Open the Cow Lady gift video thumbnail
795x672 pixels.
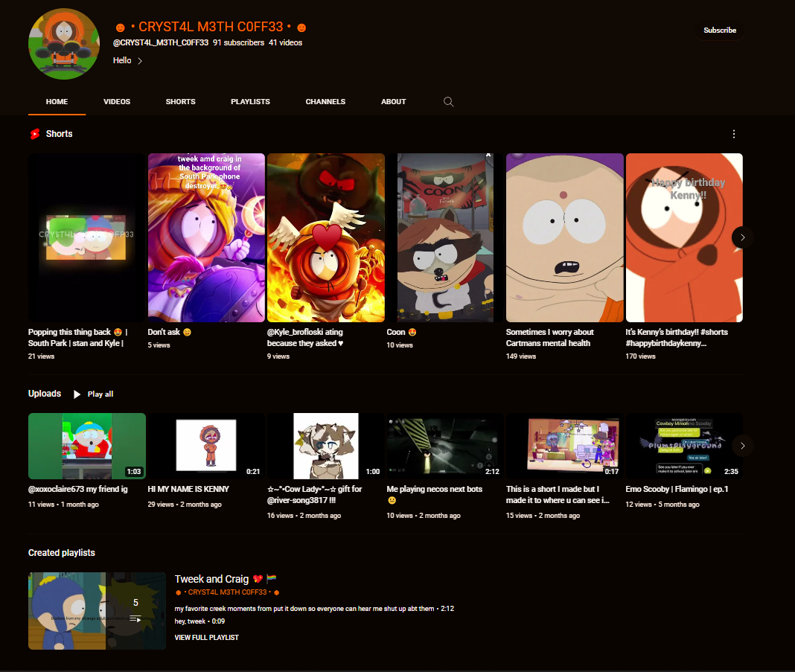point(326,446)
